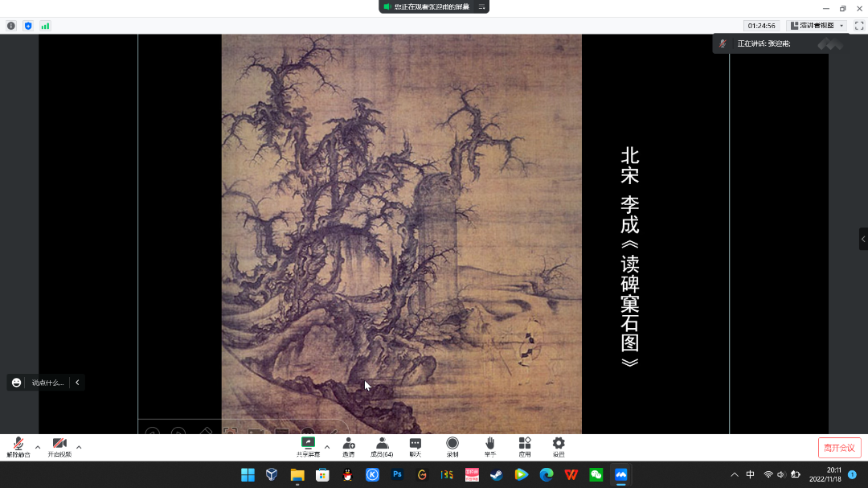
Task: Raise hand with the 举手 button
Action: (490, 447)
